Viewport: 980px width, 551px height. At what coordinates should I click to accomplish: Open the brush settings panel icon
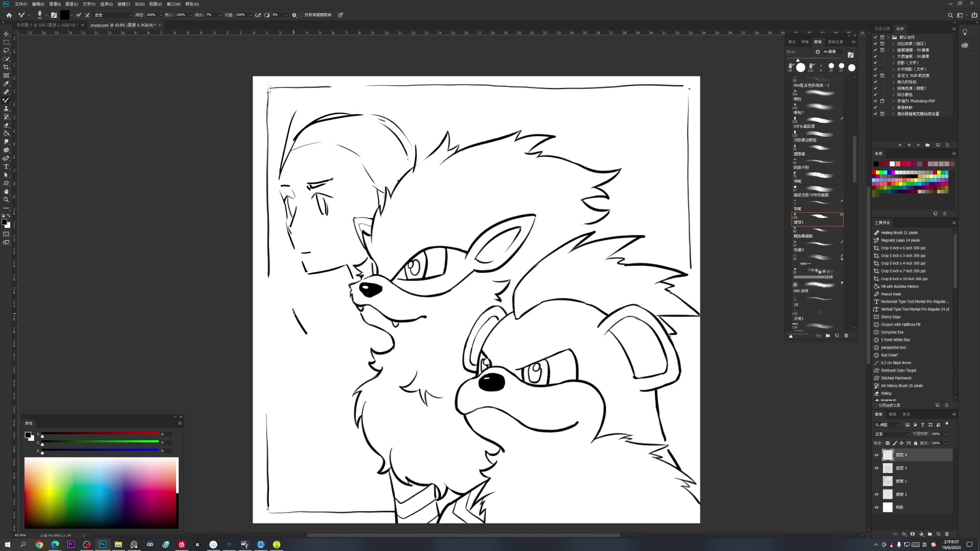pyautogui.click(x=54, y=15)
